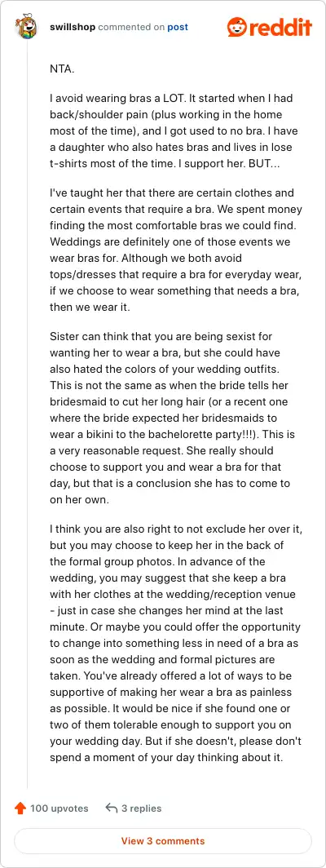Click the orange upvote arrow icon
This screenshot has height=868, width=326.
pyautogui.click(x=20, y=808)
